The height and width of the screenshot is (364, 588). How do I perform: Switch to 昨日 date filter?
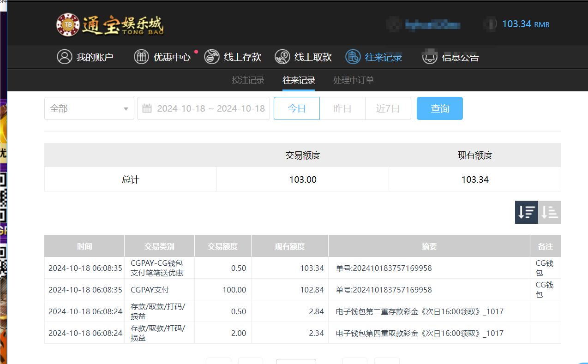(342, 108)
